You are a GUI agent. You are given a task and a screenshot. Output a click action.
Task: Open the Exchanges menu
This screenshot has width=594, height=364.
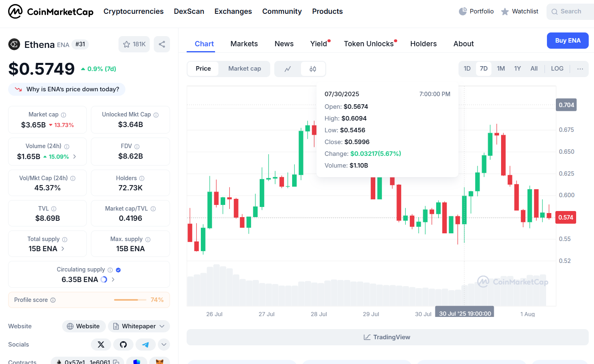(x=233, y=11)
